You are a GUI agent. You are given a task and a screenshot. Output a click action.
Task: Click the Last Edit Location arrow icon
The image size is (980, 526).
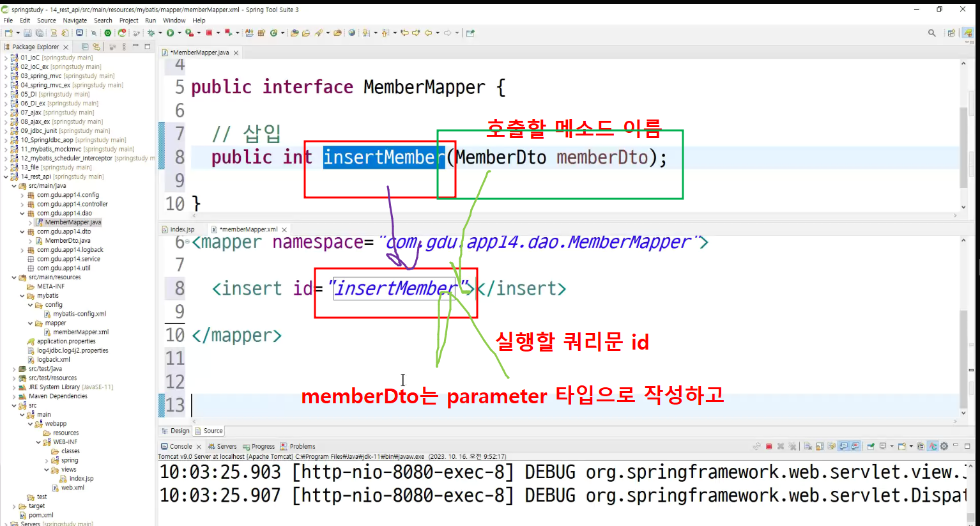(404, 33)
